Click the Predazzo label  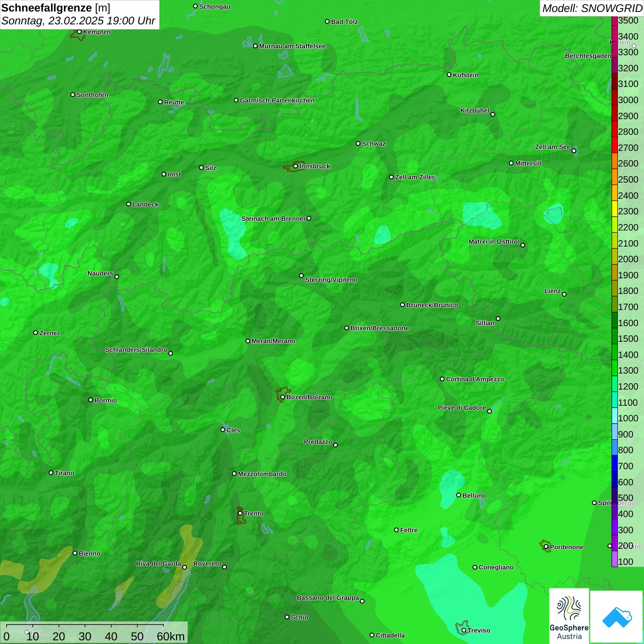(x=318, y=442)
